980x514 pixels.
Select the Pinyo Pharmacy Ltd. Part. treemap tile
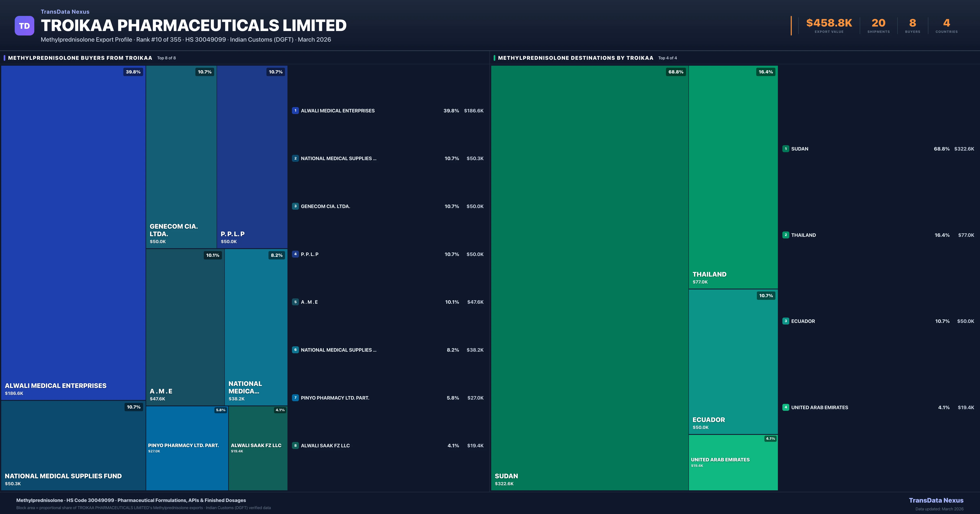pos(187,448)
